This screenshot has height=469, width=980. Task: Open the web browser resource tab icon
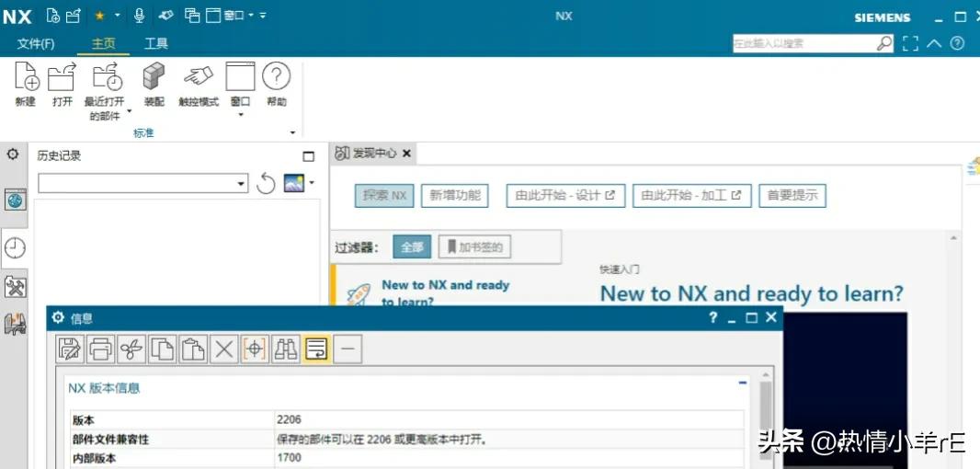click(15, 200)
